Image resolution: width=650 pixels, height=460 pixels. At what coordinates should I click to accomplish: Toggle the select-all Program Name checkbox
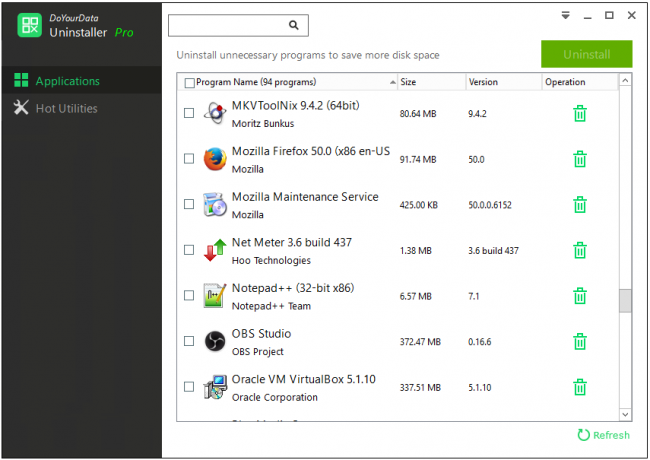[189, 82]
